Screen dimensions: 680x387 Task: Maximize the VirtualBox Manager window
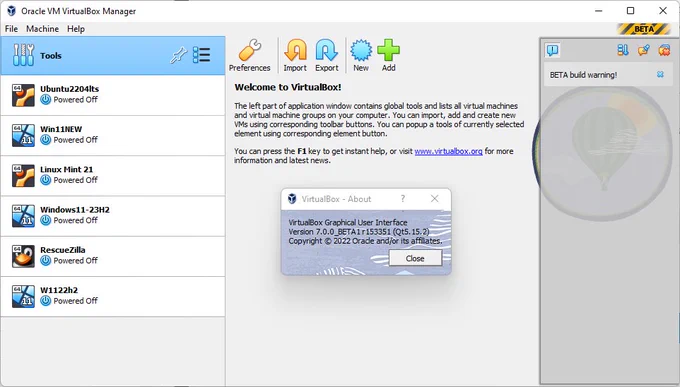[x=631, y=11]
